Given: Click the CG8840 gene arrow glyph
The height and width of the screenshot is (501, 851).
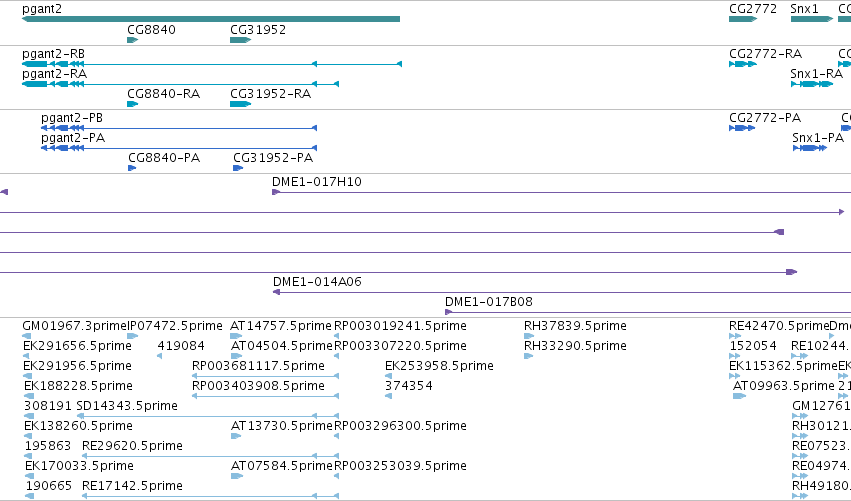Looking at the screenshot, I should 132,40.
